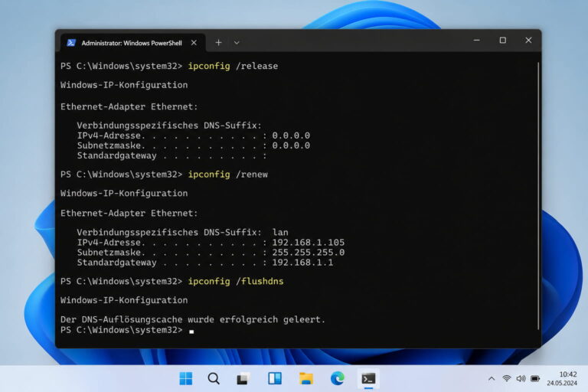Close the PowerShell window
Screen dimensions: 588x392
coord(528,40)
